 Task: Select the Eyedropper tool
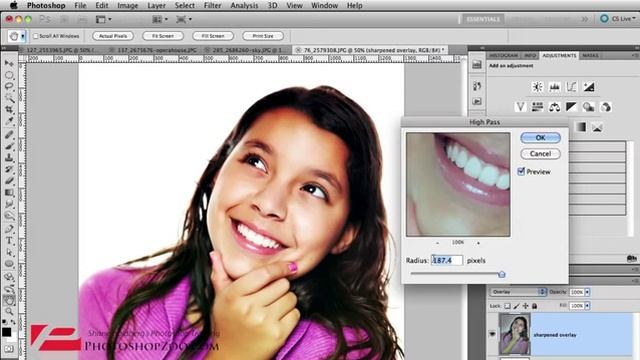coord(9,121)
